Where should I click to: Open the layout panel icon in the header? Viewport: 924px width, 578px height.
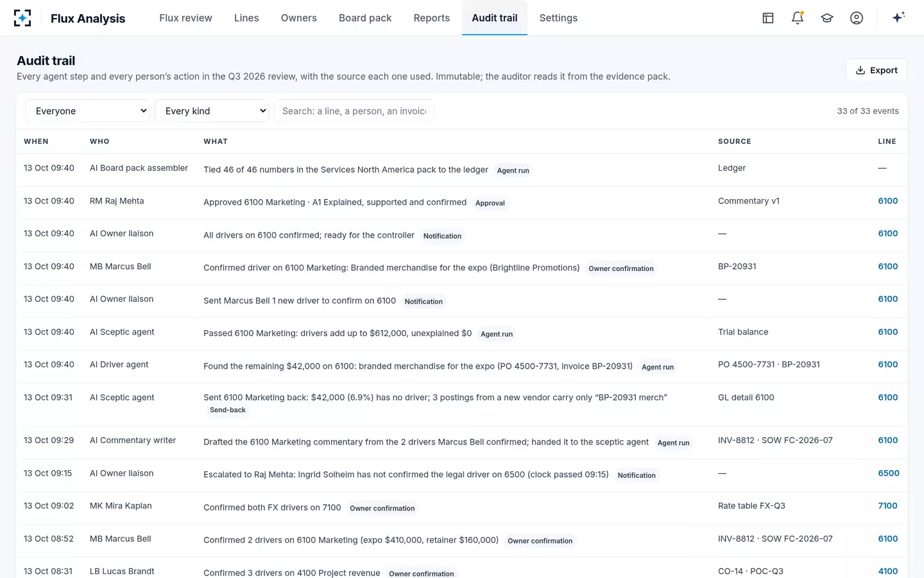click(x=768, y=18)
